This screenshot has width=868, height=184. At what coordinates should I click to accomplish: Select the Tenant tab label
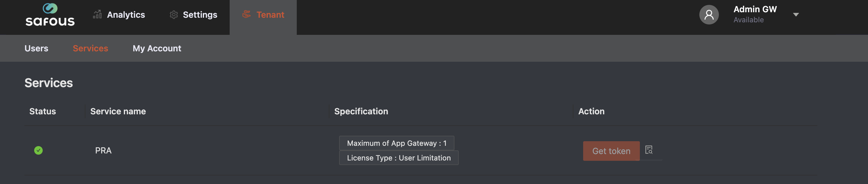pyautogui.click(x=270, y=14)
